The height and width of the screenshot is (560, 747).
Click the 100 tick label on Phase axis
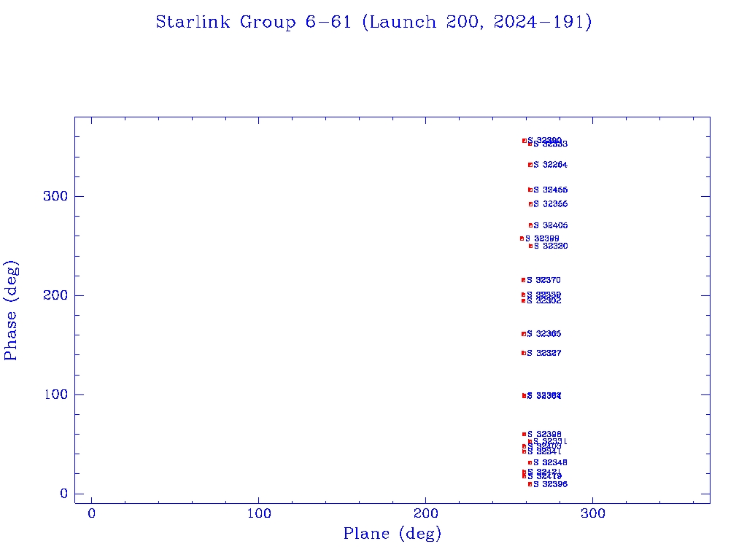tap(55, 394)
